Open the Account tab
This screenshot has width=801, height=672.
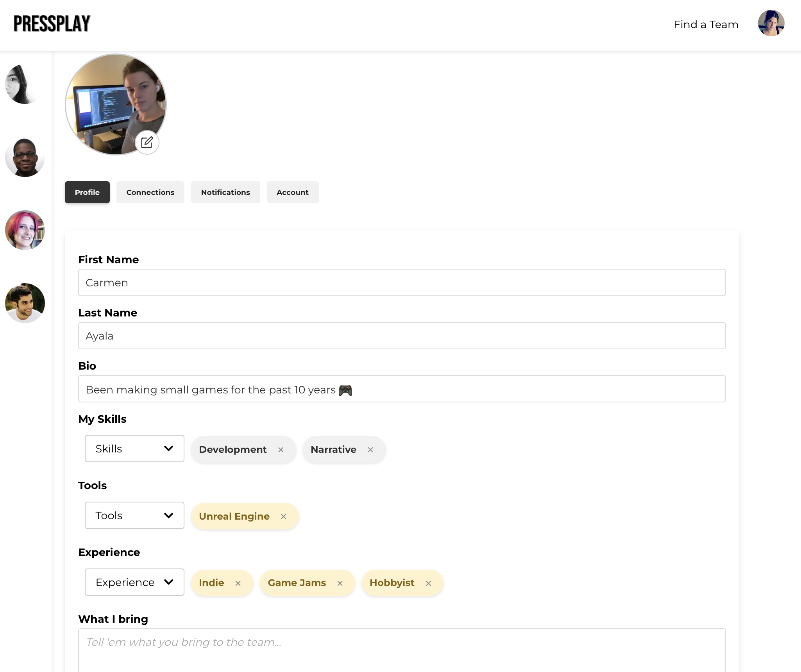[292, 192]
